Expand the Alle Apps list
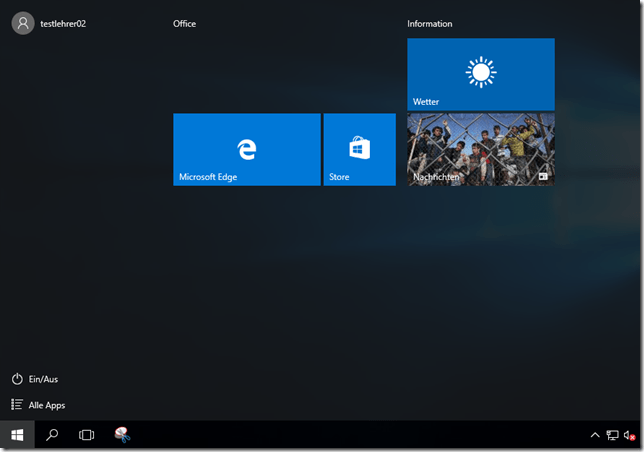Image resolution: width=644 pixels, height=452 pixels. 46,405
